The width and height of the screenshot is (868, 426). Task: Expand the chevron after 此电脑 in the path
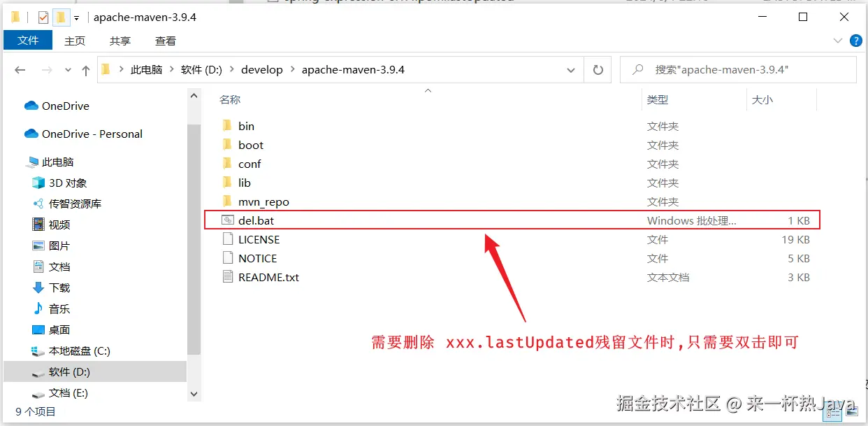pos(172,70)
